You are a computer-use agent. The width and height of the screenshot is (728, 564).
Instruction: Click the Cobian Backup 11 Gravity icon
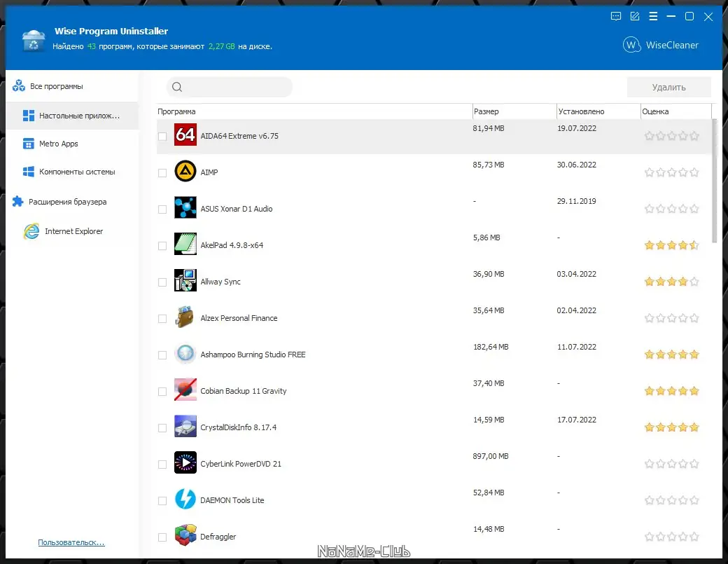[185, 390]
